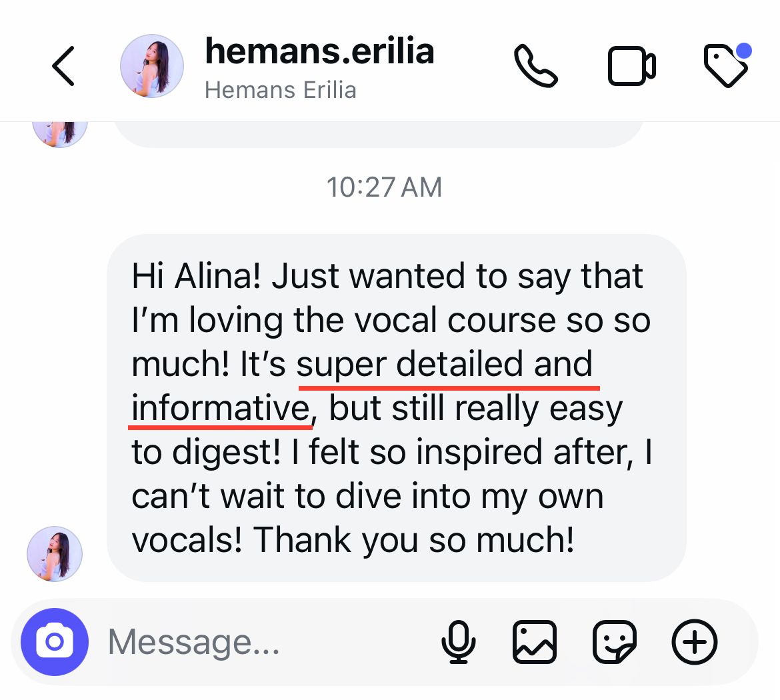The width and height of the screenshot is (780, 700).
Task: Record a voice message with microphone icon
Action: [458, 642]
